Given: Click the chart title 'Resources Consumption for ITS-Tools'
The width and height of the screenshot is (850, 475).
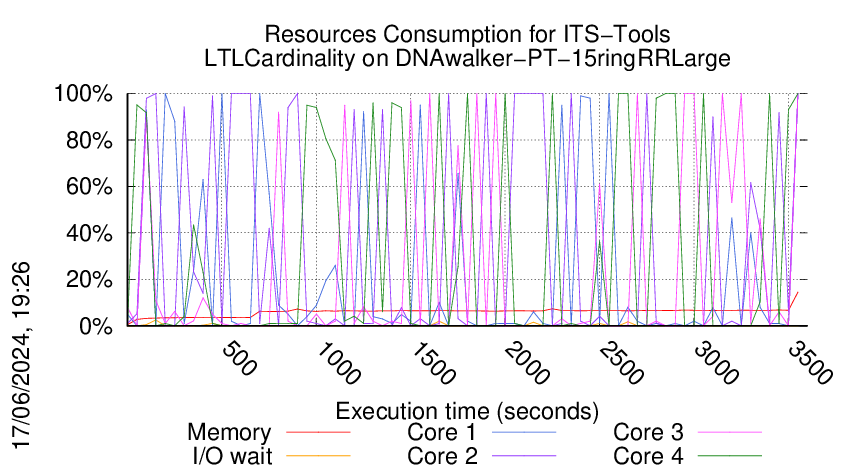Looking at the screenshot, I should click(x=467, y=34).
